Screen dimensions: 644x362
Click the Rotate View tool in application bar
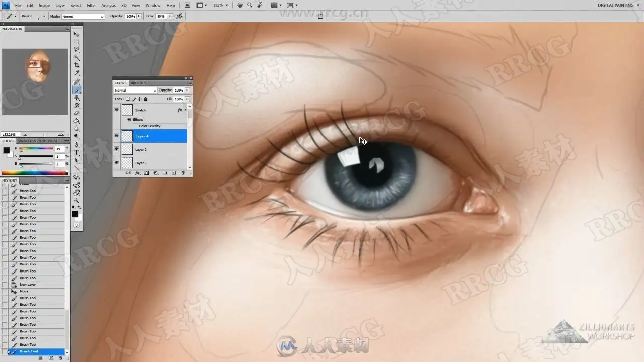coord(260,5)
